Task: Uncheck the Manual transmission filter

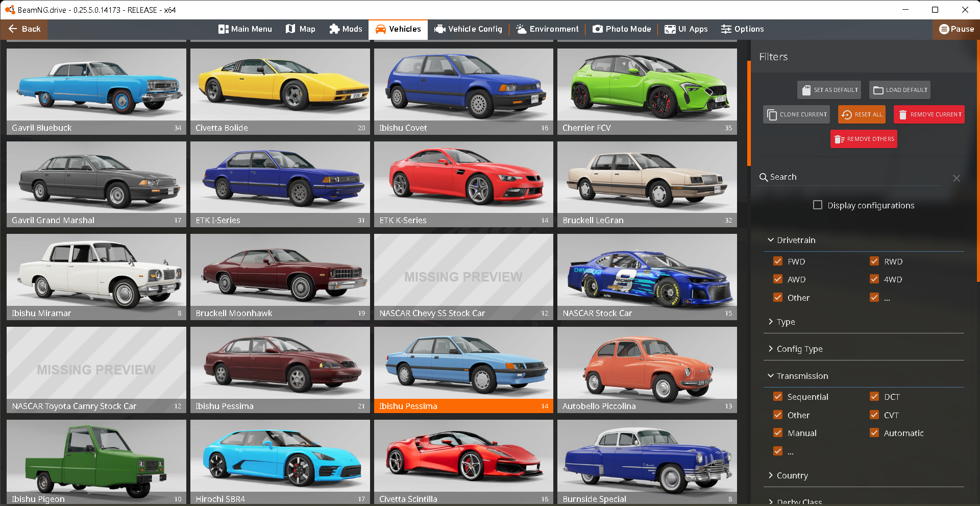Action: (x=778, y=432)
